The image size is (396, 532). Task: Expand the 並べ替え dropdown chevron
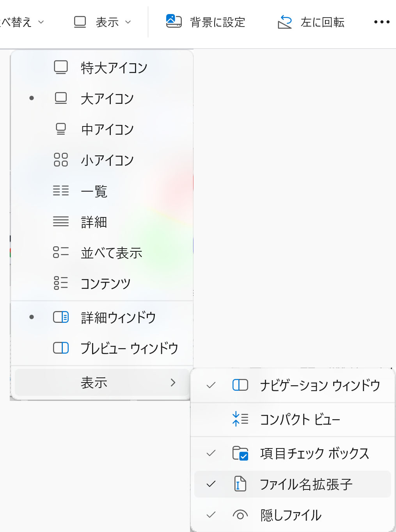pos(41,22)
